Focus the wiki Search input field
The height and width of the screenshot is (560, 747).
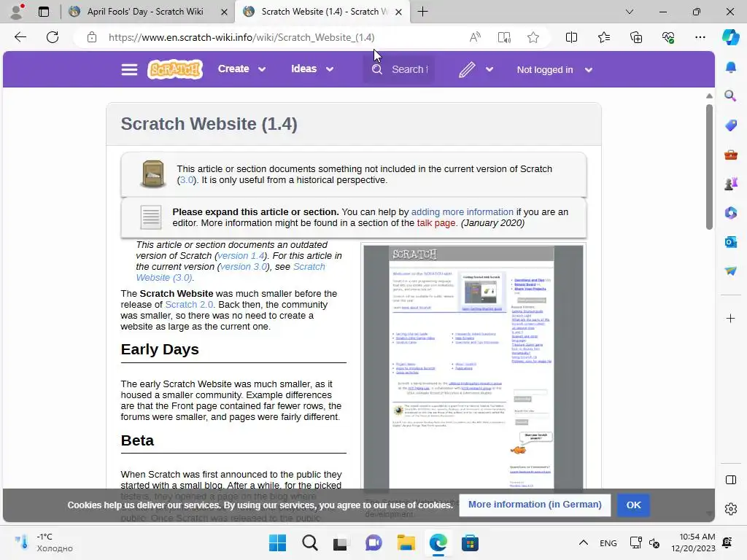[x=410, y=69]
